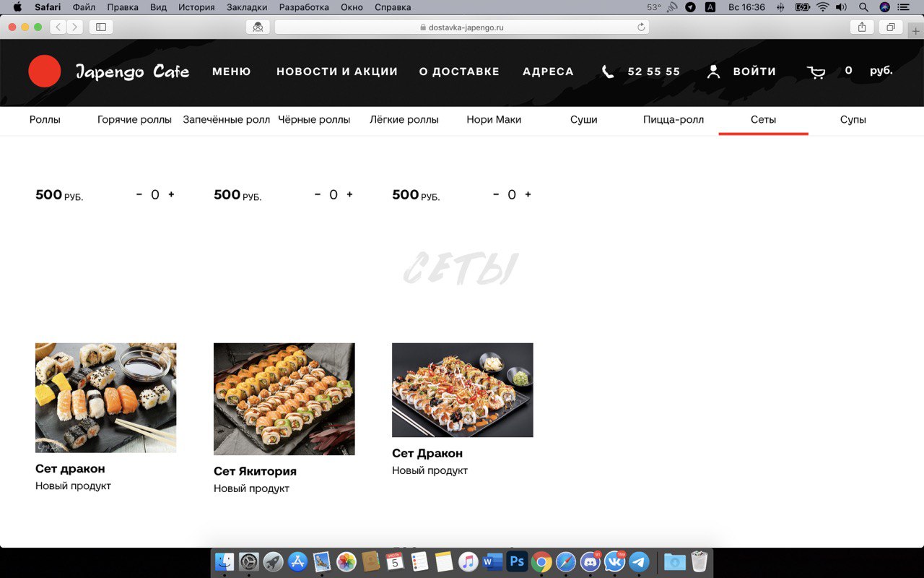Image resolution: width=924 pixels, height=578 pixels.
Task: Decrease quantity of first 500 руб. item
Action: tap(139, 194)
